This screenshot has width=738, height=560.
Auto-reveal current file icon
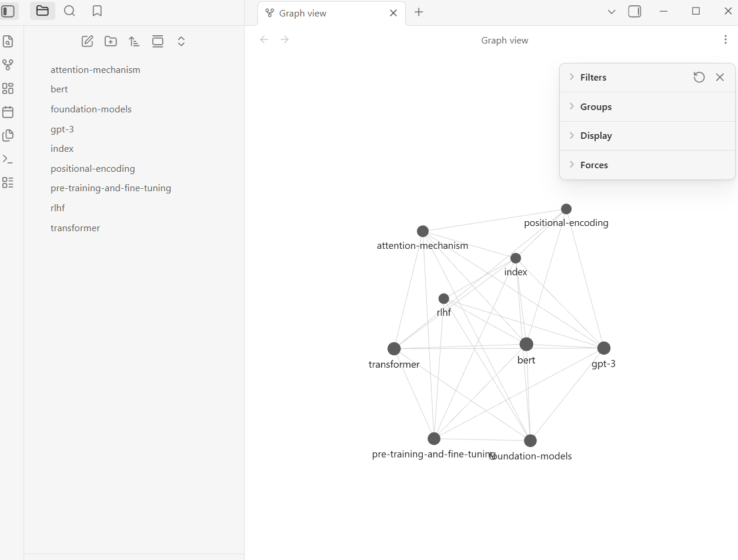158,41
